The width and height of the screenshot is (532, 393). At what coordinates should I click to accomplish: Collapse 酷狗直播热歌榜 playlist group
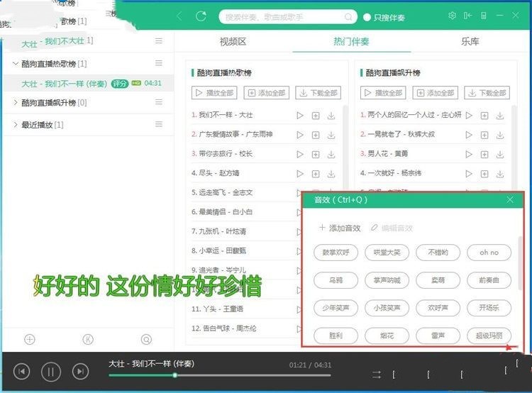(x=16, y=63)
